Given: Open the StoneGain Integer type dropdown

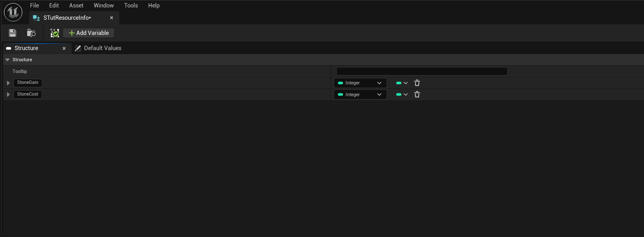Looking at the screenshot, I should pyautogui.click(x=360, y=83).
